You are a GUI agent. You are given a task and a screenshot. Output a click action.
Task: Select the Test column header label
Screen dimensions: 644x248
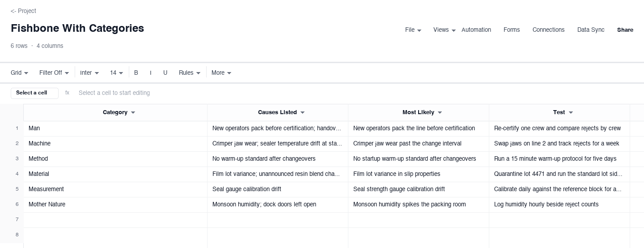click(559, 112)
